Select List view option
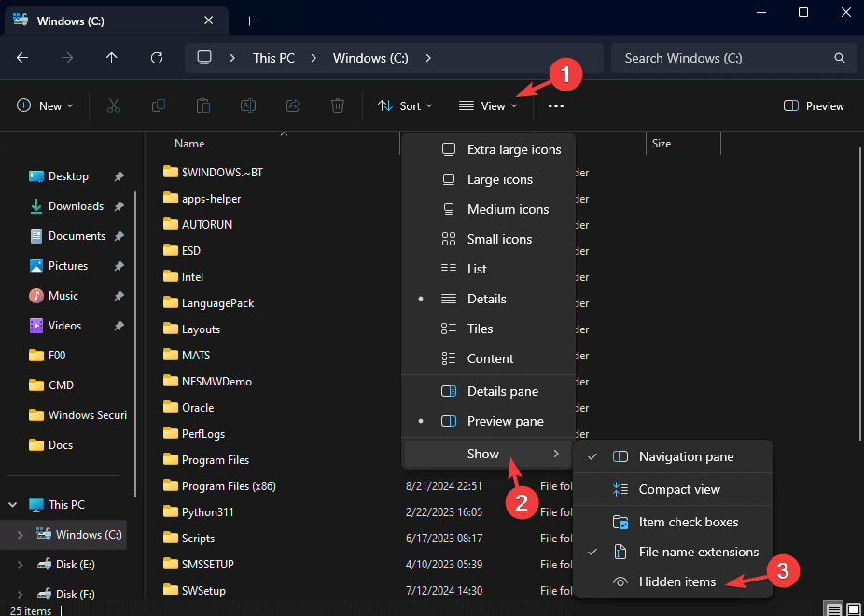This screenshot has height=616, width=864. tap(488, 269)
